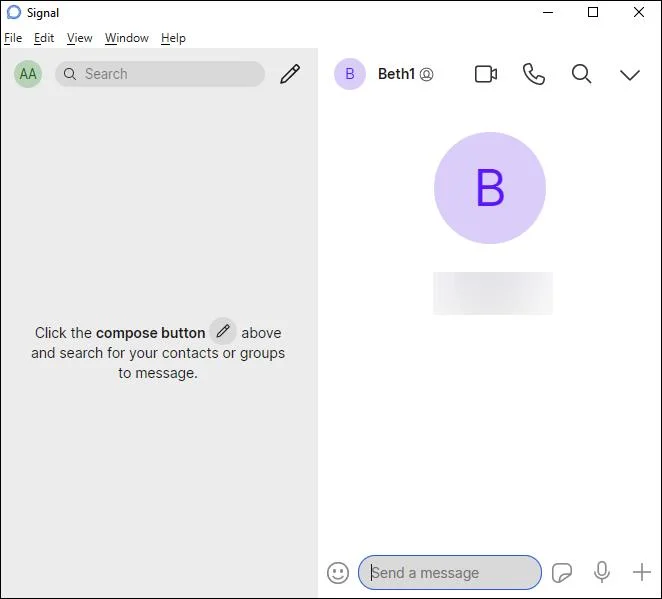Click the search magnifier in Search box

coord(70,74)
